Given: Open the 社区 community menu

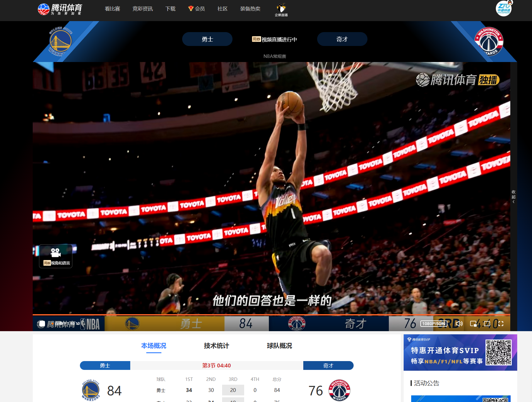Looking at the screenshot, I should point(222,9).
